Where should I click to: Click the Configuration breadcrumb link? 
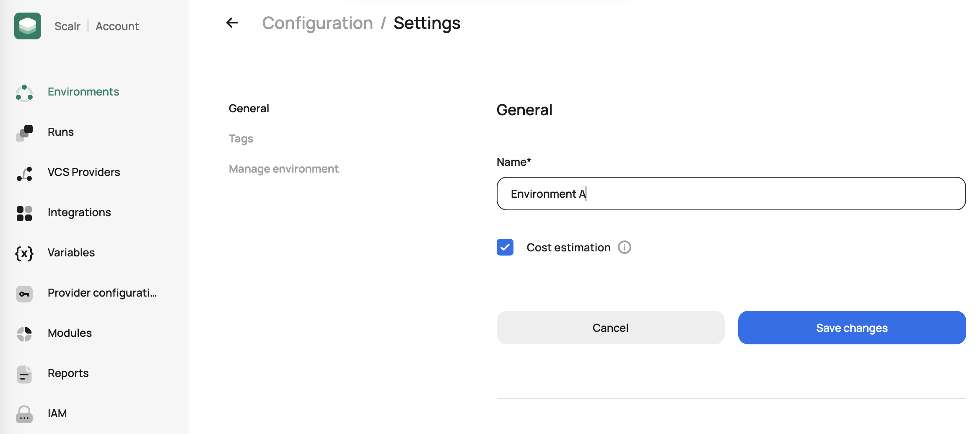[x=317, y=23]
